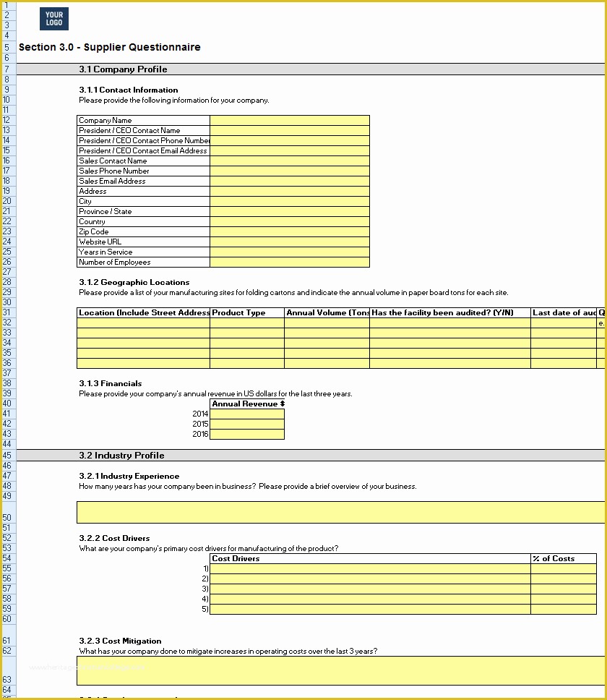This screenshot has width=607, height=700.
Task: Click row header 63
Action: pos(8,670)
